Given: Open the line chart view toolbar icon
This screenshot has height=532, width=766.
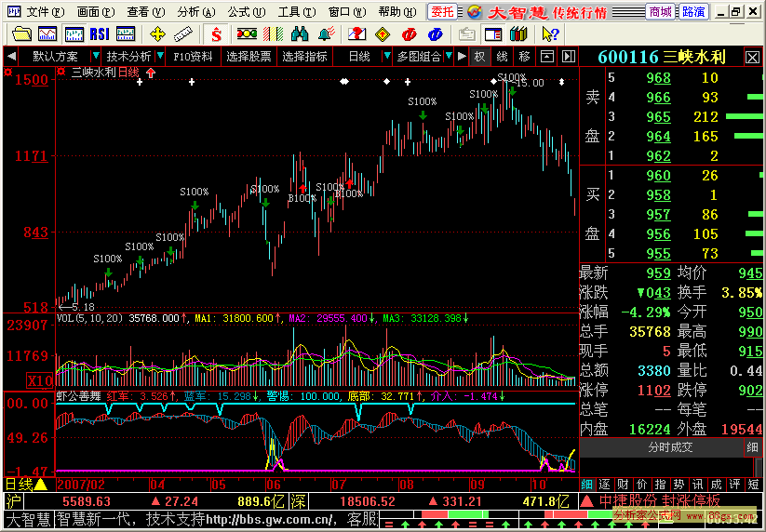Looking at the screenshot, I should (x=47, y=34).
